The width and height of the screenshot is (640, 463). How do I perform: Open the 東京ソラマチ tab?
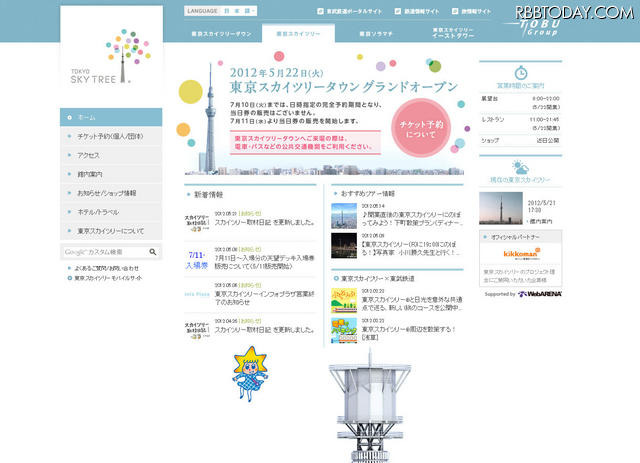click(376, 34)
